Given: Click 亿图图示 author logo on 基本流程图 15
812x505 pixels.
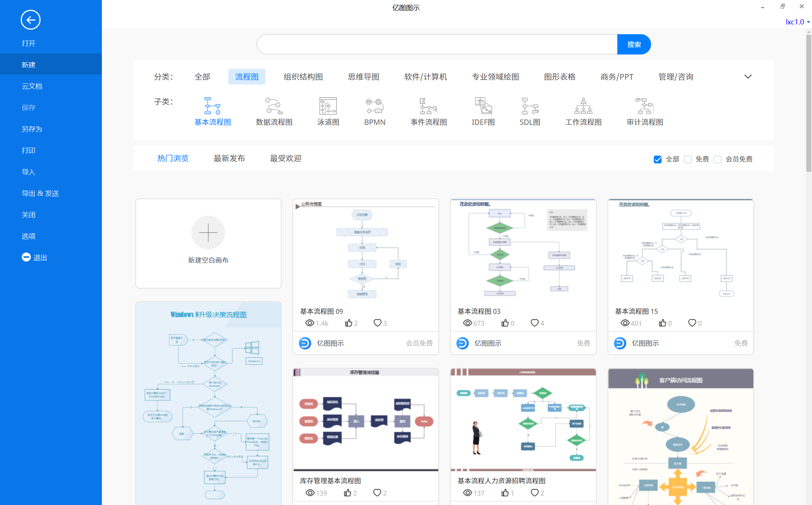Looking at the screenshot, I should pos(620,343).
